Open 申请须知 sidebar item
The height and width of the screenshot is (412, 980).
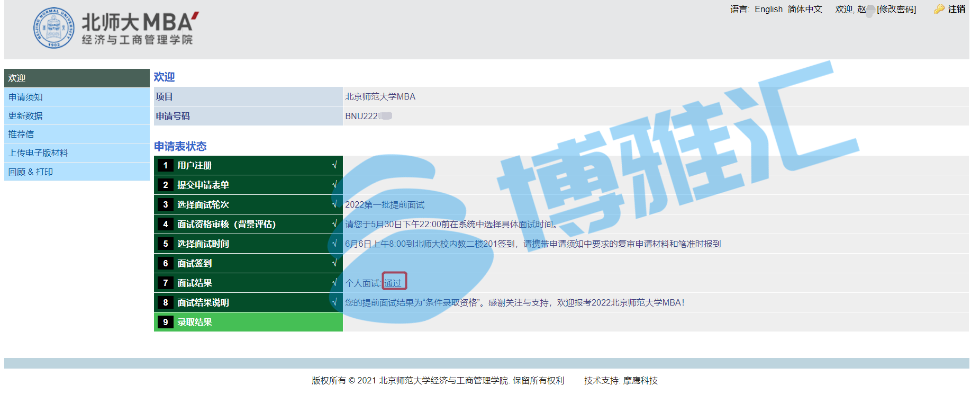pos(77,97)
